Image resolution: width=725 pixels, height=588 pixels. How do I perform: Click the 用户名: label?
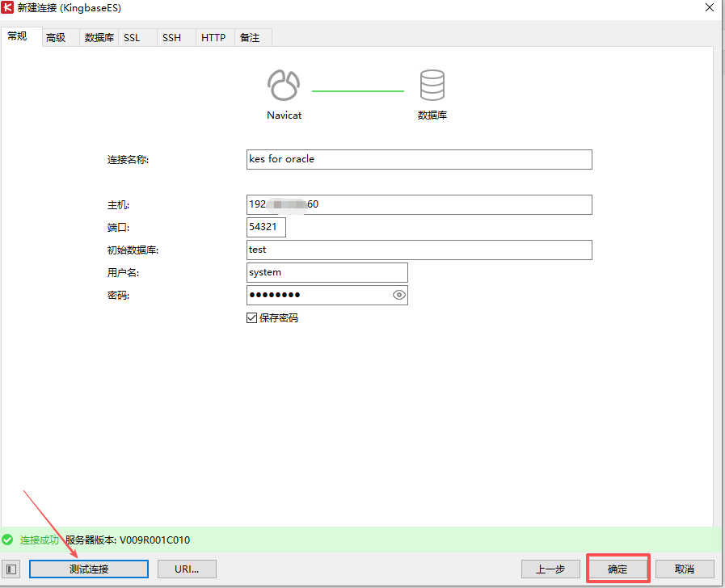coord(123,273)
